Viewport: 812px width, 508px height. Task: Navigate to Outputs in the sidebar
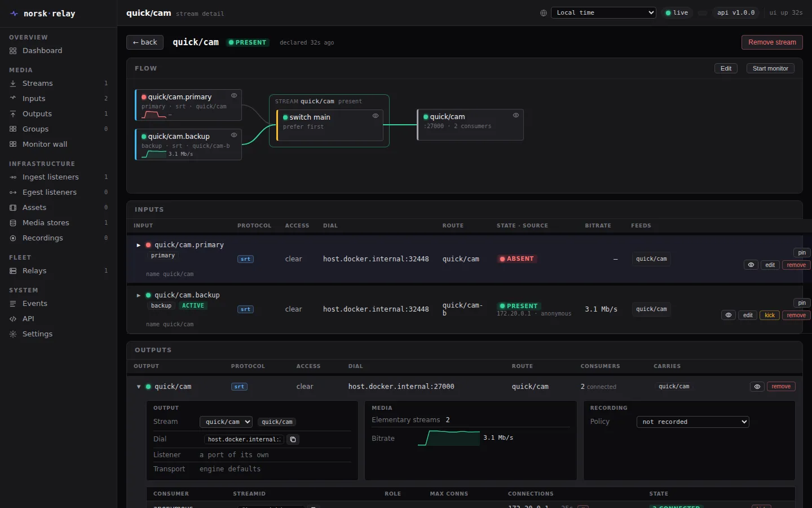pyautogui.click(x=37, y=114)
